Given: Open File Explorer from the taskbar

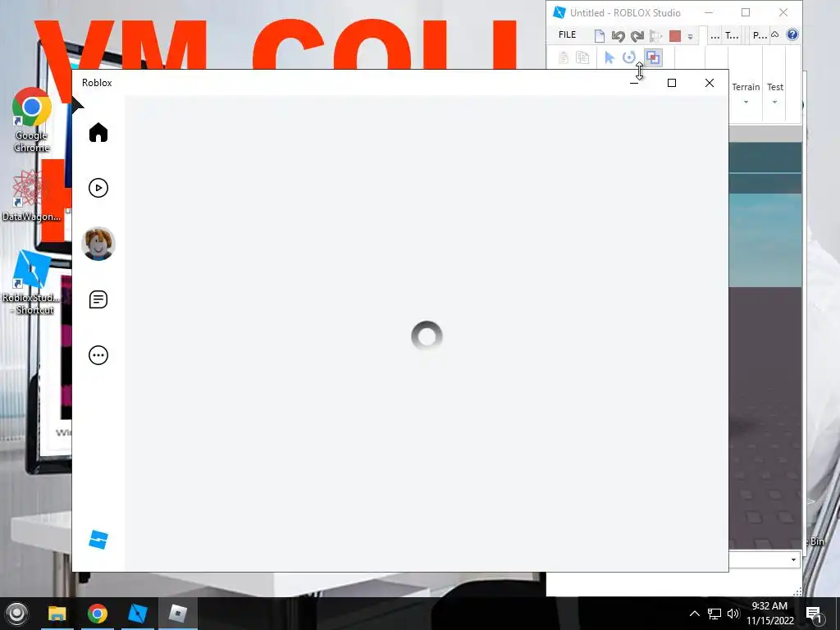Looking at the screenshot, I should click(57, 614).
